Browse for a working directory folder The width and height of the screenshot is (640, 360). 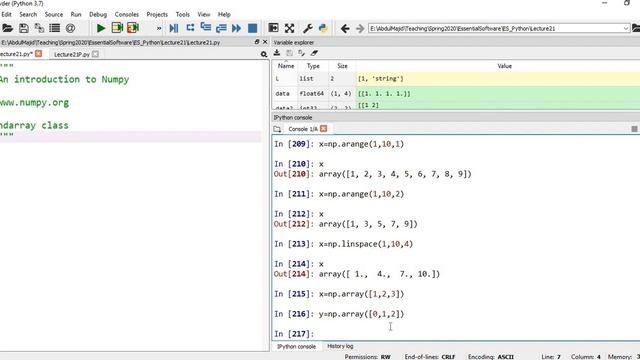pyautogui.click(x=636, y=28)
